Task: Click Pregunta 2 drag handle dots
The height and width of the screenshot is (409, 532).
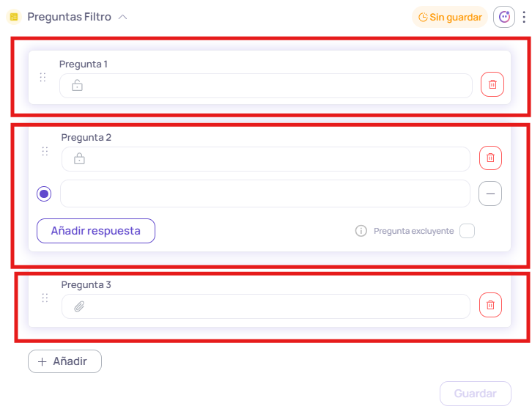Action: pyautogui.click(x=45, y=151)
